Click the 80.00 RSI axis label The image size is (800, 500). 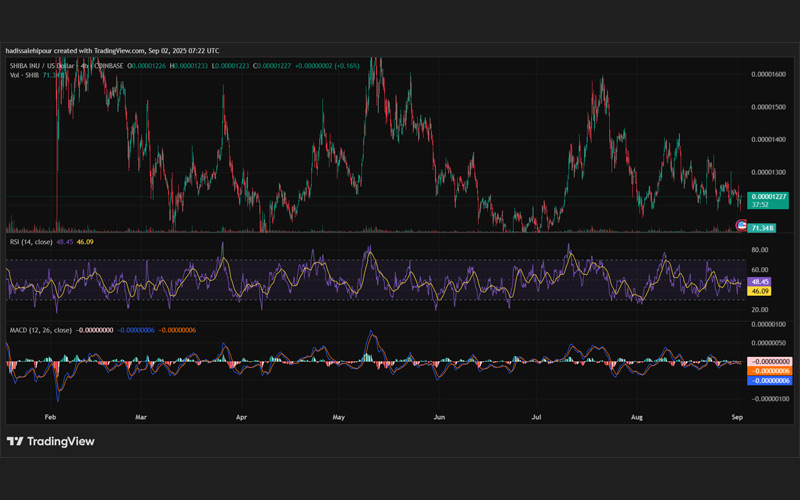point(760,250)
